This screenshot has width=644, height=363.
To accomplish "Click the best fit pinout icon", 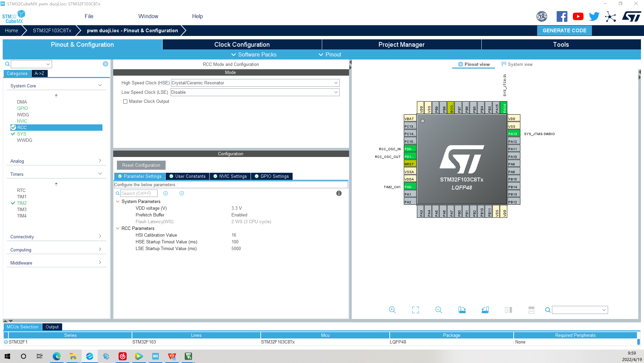I will click(416, 310).
